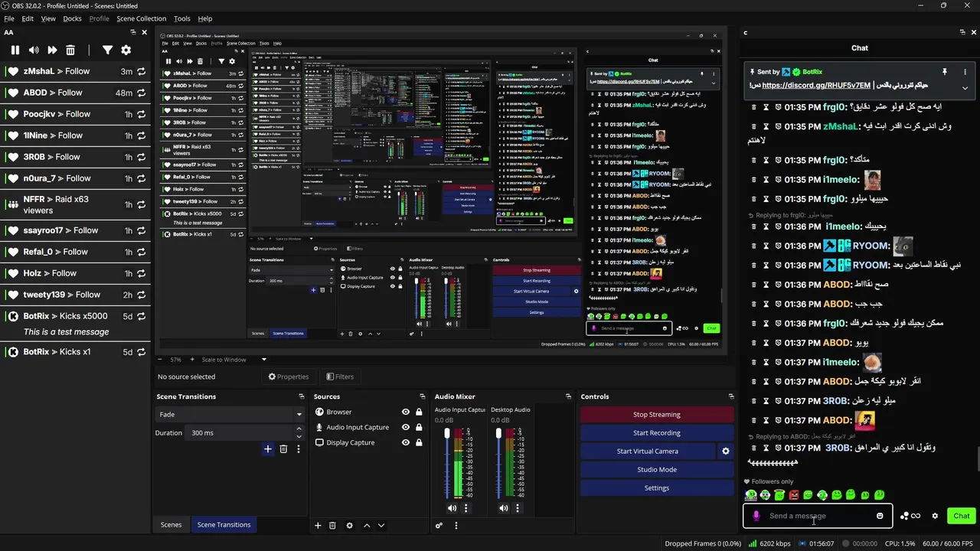The image size is (980, 551).
Task: Replay the zMshaL follow alert
Action: coord(141,71)
